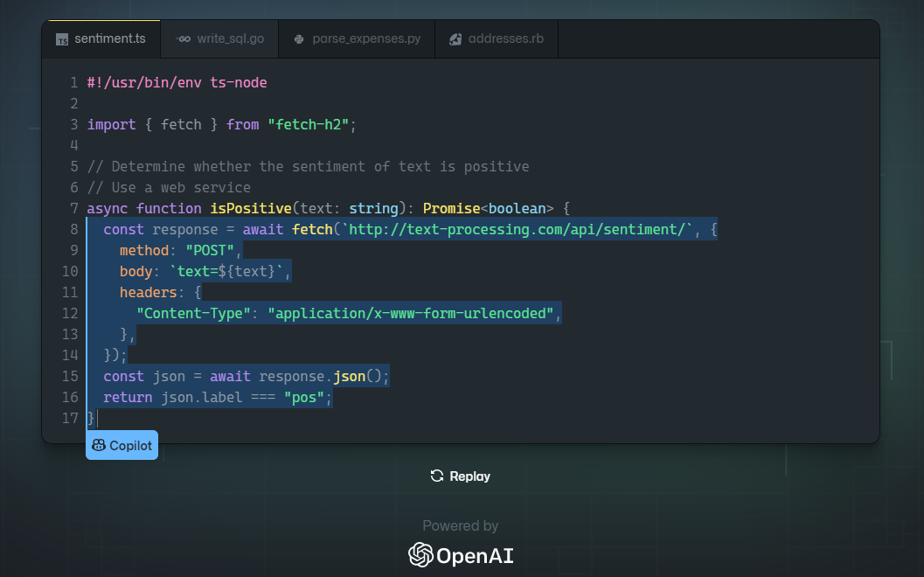Click the "fetch-h2" import string

(309, 124)
